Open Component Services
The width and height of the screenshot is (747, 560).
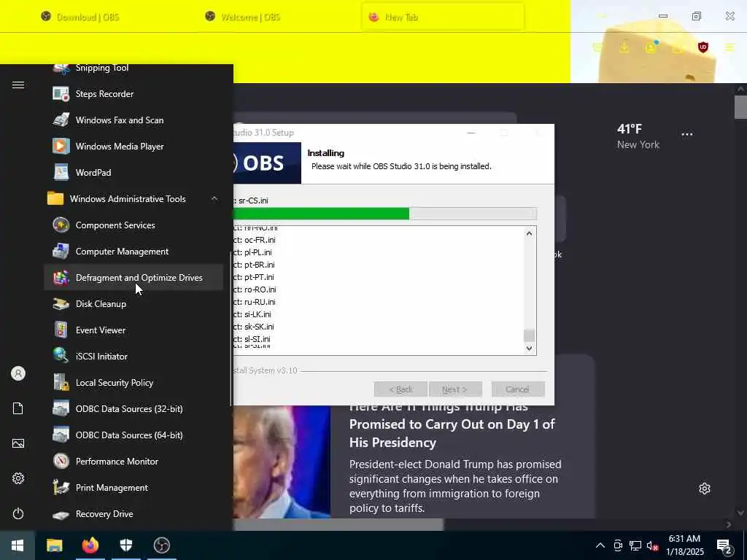[x=133, y=225]
